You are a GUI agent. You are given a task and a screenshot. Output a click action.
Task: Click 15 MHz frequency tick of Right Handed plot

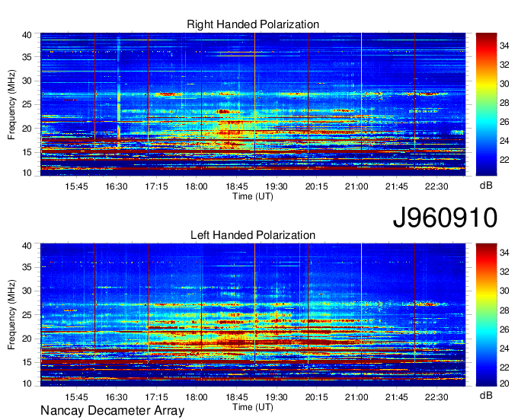tap(27, 152)
